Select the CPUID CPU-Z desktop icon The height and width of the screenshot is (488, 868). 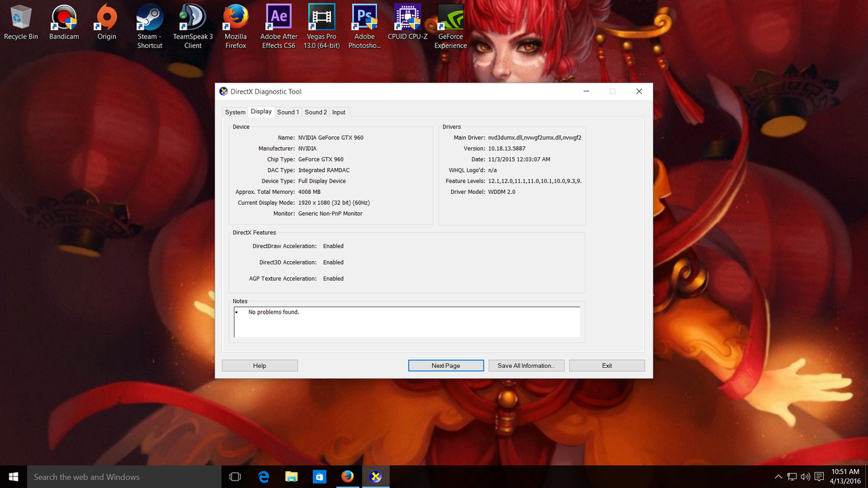pos(408,22)
